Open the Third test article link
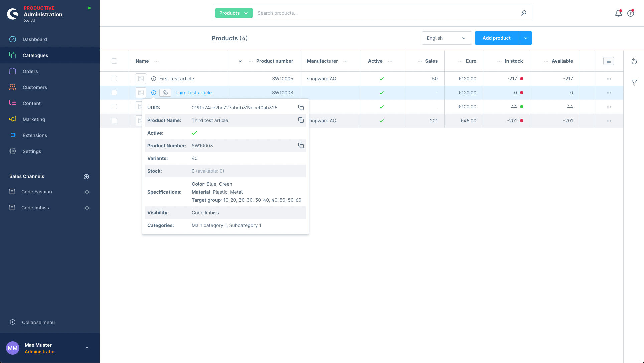This screenshot has height=363, width=644. tap(193, 93)
